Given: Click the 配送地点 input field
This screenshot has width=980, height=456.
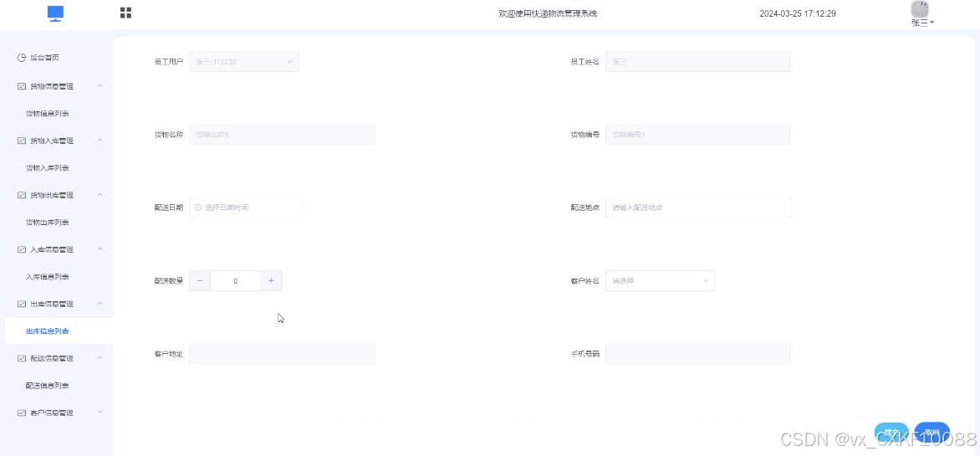Looking at the screenshot, I should [698, 207].
